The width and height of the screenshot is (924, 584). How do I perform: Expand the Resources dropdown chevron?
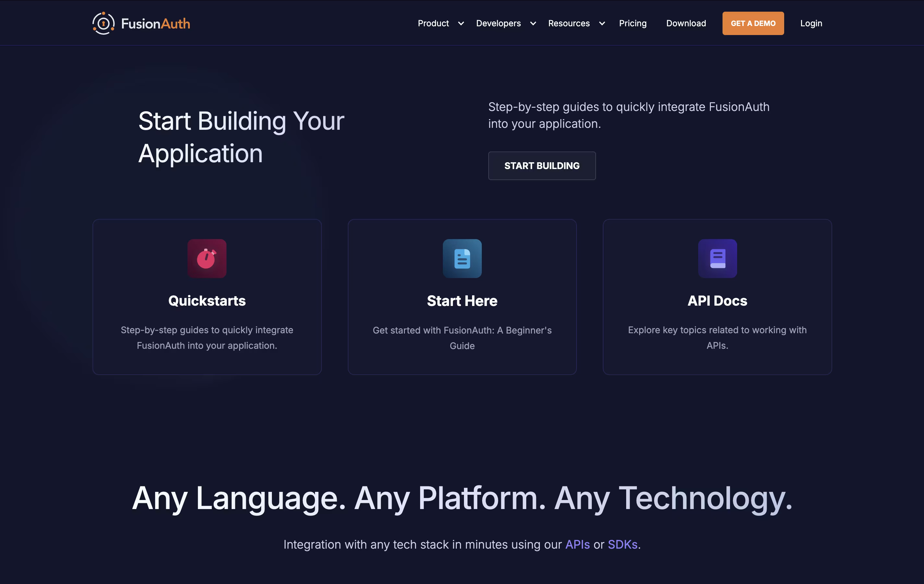[x=602, y=23]
